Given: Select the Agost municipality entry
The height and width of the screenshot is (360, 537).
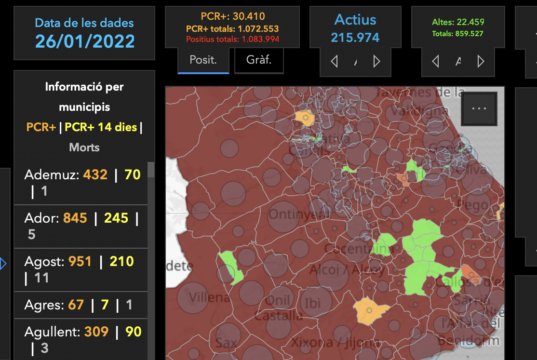Looking at the screenshot, I should (x=81, y=270).
